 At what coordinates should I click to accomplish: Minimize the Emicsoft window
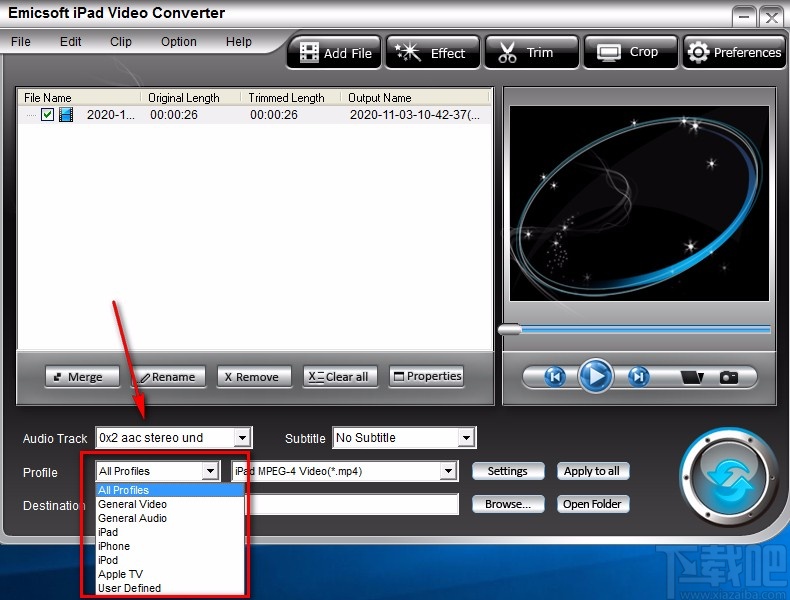click(744, 17)
